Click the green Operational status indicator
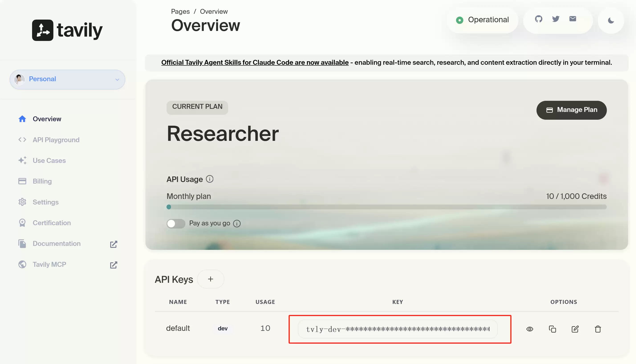 click(459, 20)
